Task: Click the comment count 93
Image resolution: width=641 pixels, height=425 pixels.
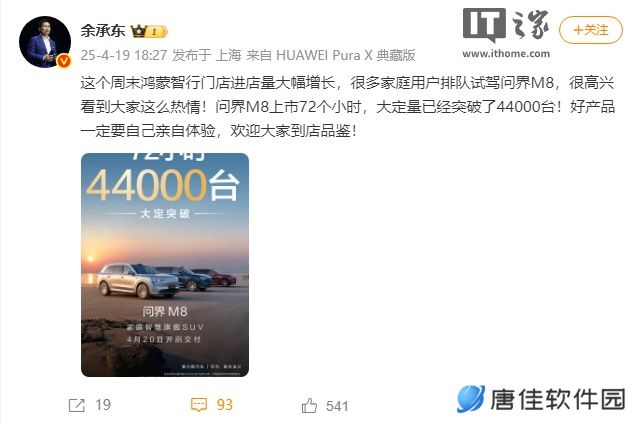Action: pyautogui.click(x=224, y=405)
